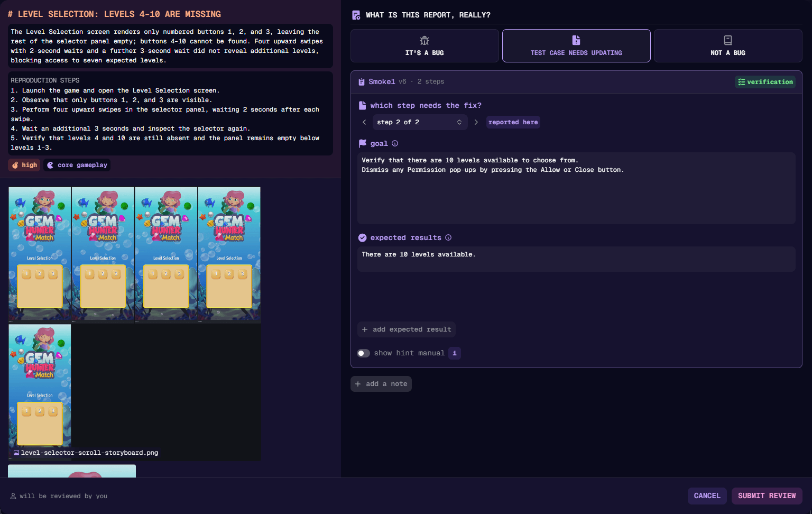Click the document icon above "Test case needs updating"

point(576,40)
